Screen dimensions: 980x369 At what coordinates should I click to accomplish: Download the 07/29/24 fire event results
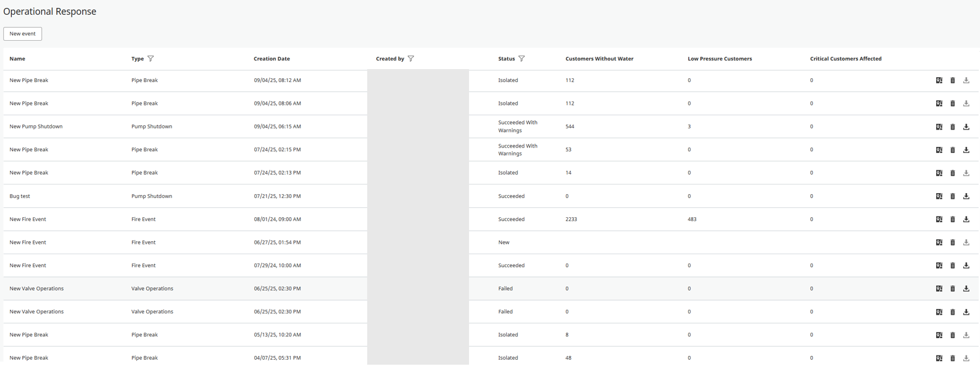click(x=966, y=265)
